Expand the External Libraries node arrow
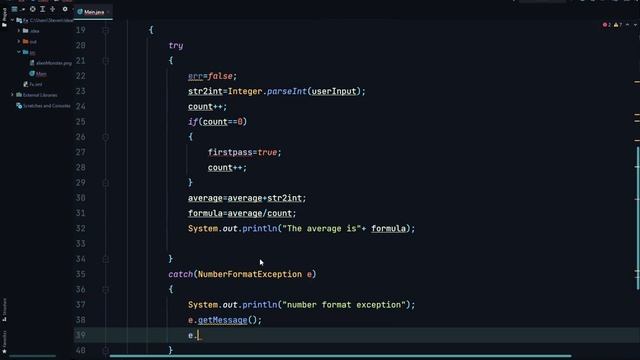Viewport: 640px width, 360px height. click(x=12, y=95)
